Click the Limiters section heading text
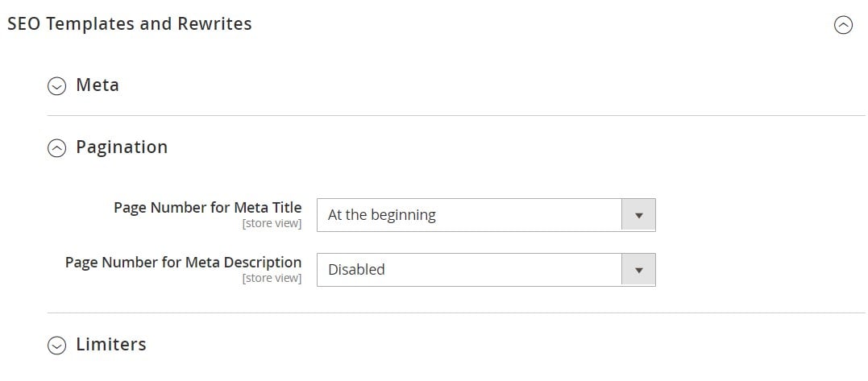868x381 pixels. [110, 345]
